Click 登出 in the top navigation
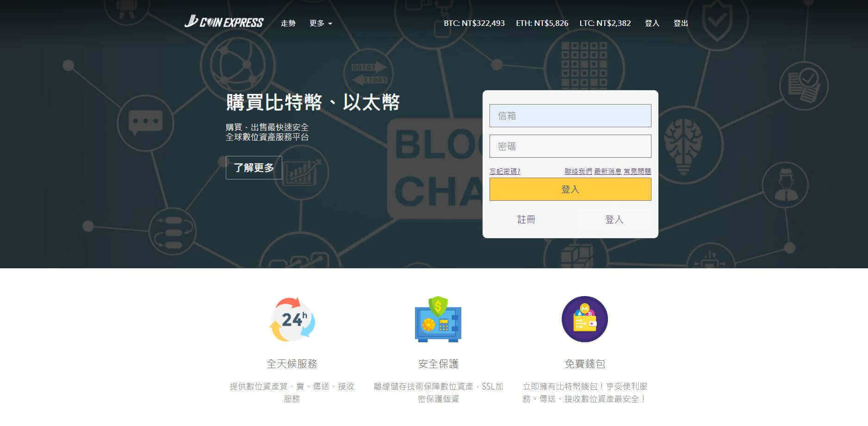The height and width of the screenshot is (426, 868). coord(681,23)
